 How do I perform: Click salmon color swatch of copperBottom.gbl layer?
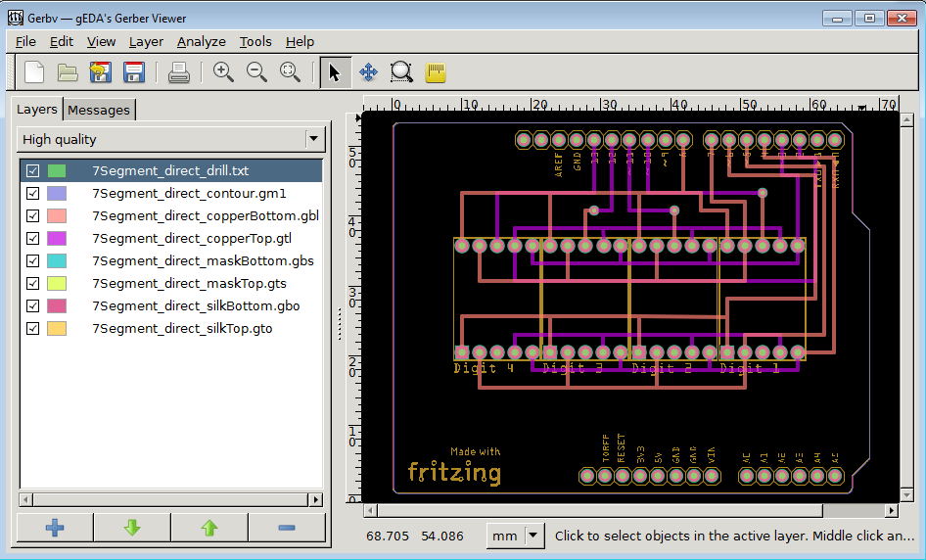click(x=57, y=215)
